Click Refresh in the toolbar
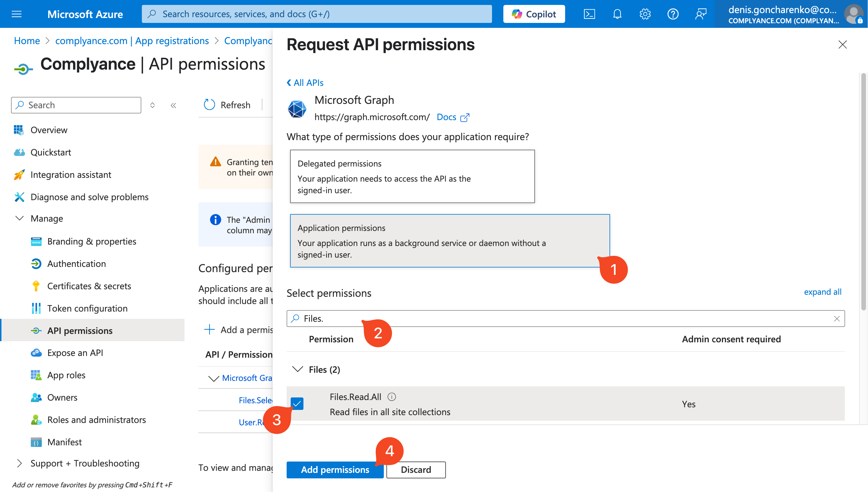 pos(227,105)
